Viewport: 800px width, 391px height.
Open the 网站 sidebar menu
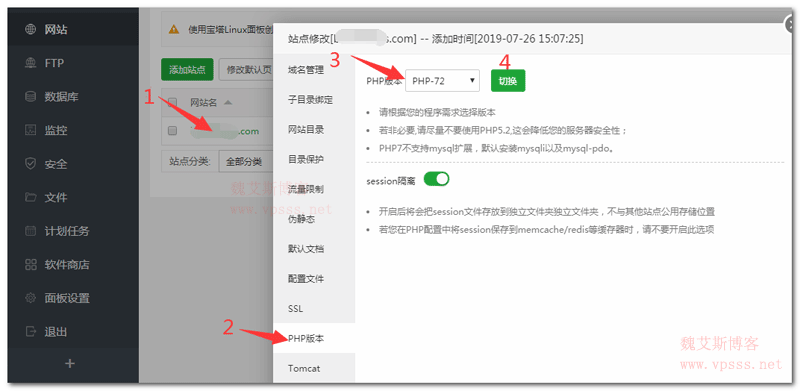click(73, 30)
